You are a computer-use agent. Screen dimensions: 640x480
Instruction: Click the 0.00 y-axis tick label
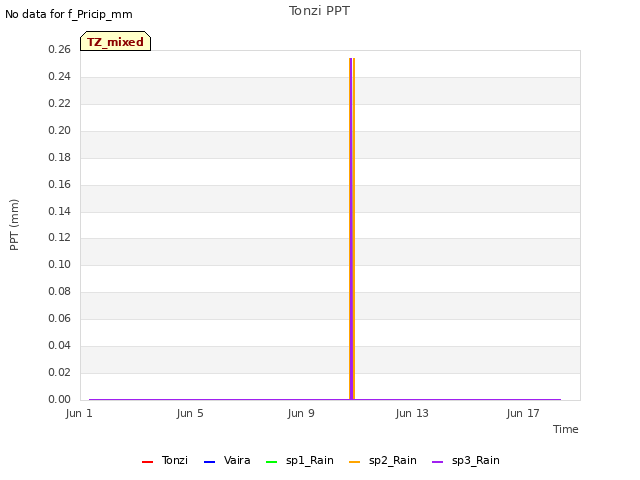tap(60, 399)
